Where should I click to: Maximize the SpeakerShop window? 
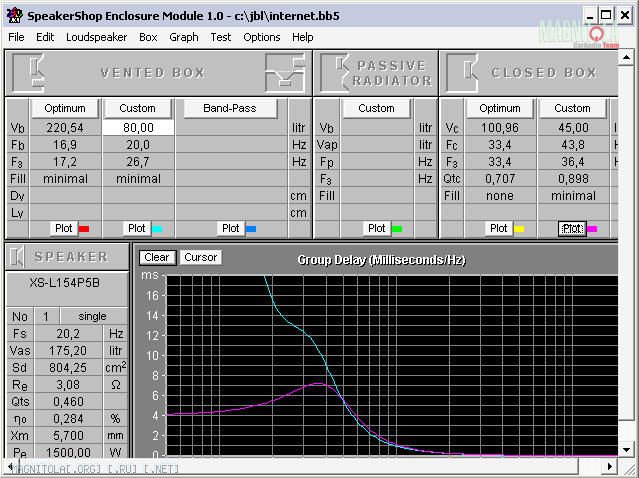pos(606,15)
